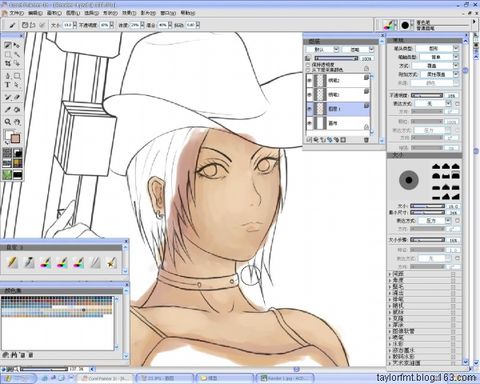480x384 pixels.
Task: Hide the Canvas (画布) layer
Action: tap(310, 123)
